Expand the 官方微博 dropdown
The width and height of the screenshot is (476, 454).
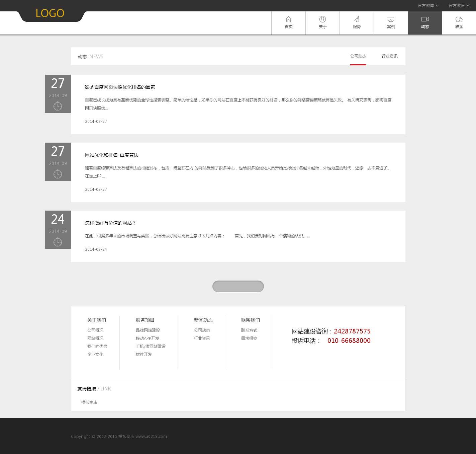428,6
